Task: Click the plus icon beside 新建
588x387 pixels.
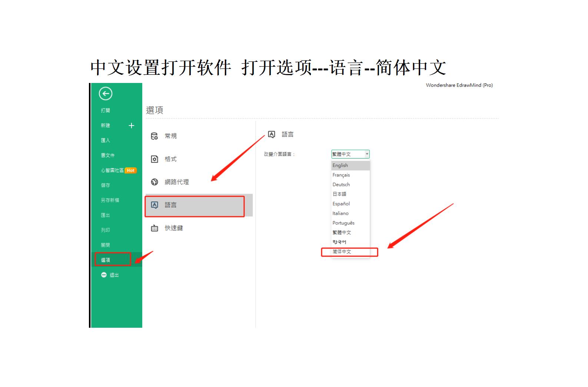Action: coord(131,126)
